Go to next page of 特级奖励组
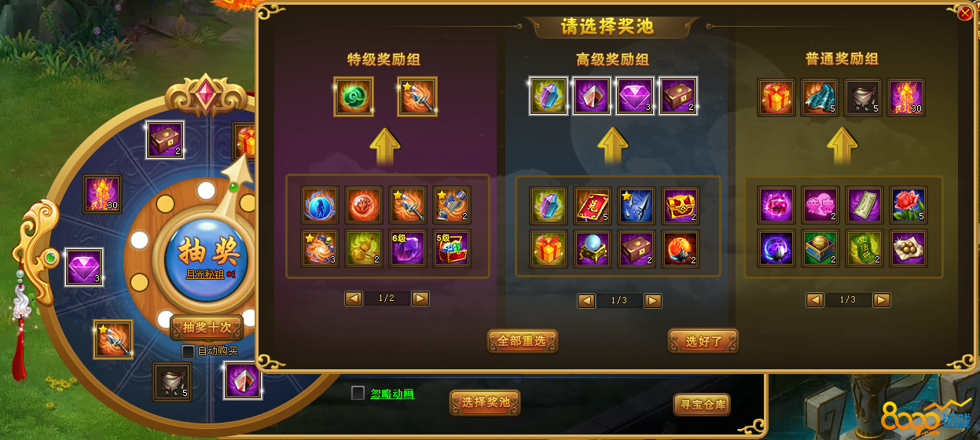 pos(420,299)
